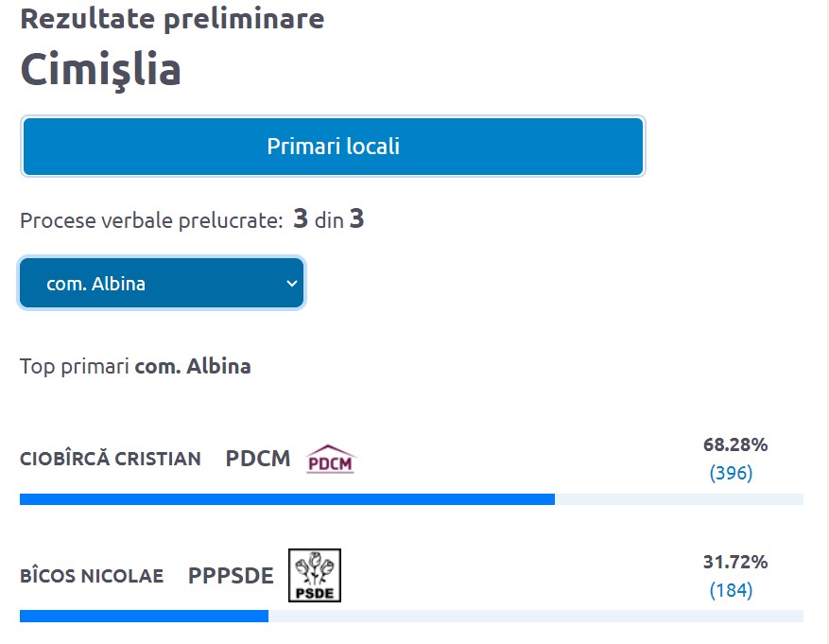This screenshot has height=644, width=829.
Task: Open the com. Albina locality dropdown
Action: (161, 284)
